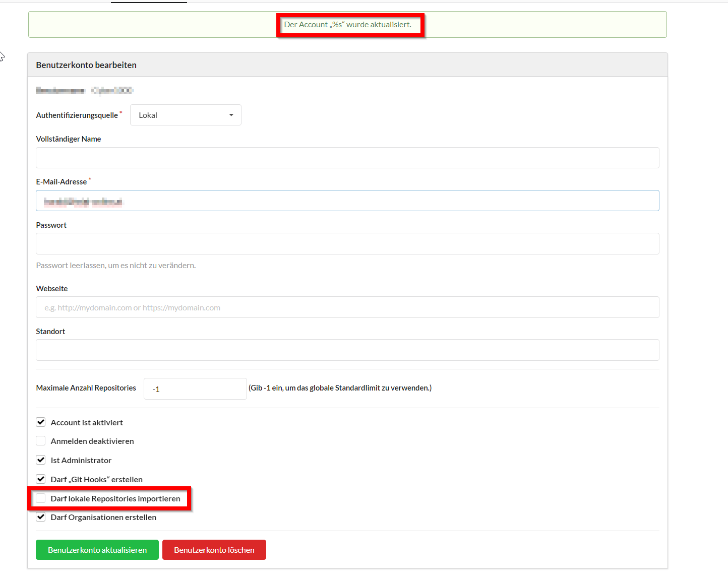Uncheck Account ist aktiviert checkbox

click(41, 422)
